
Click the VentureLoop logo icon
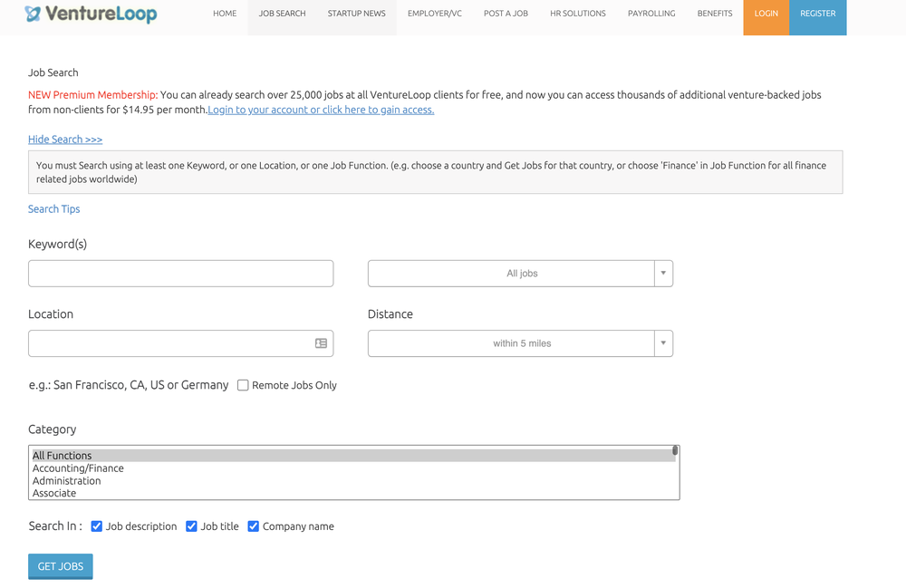(34, 14)
